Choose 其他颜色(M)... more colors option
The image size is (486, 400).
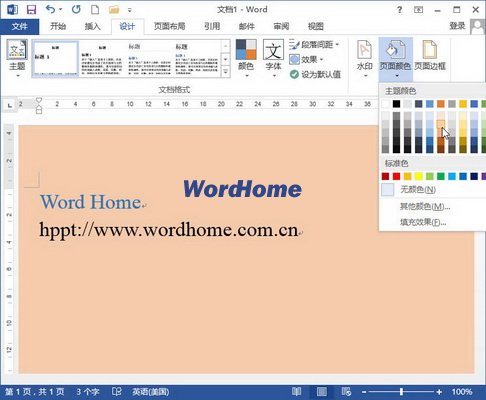pos(432,206)
